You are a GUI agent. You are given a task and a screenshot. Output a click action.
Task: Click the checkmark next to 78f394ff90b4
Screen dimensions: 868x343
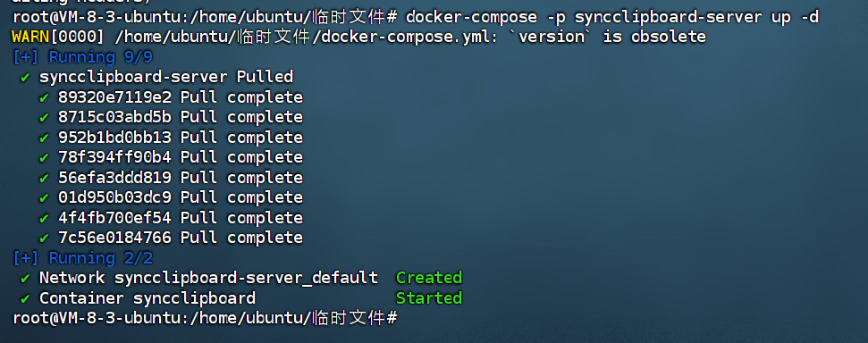[44, 158]
